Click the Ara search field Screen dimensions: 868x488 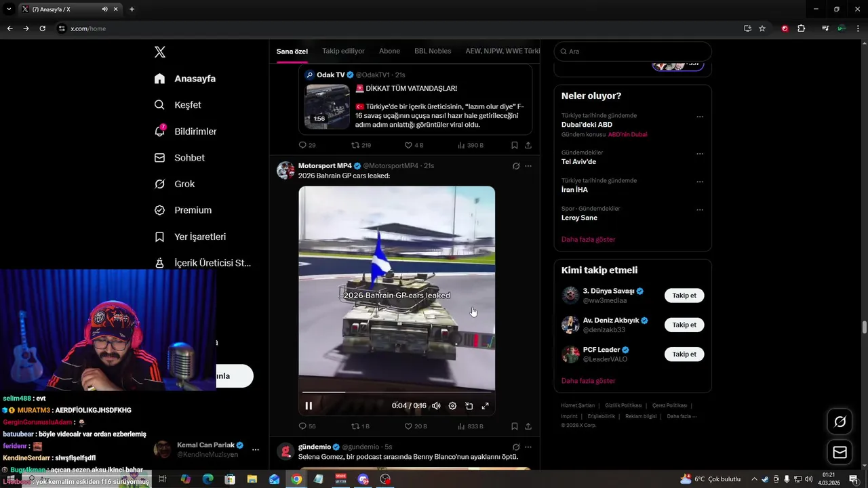[x=633, y=52]
